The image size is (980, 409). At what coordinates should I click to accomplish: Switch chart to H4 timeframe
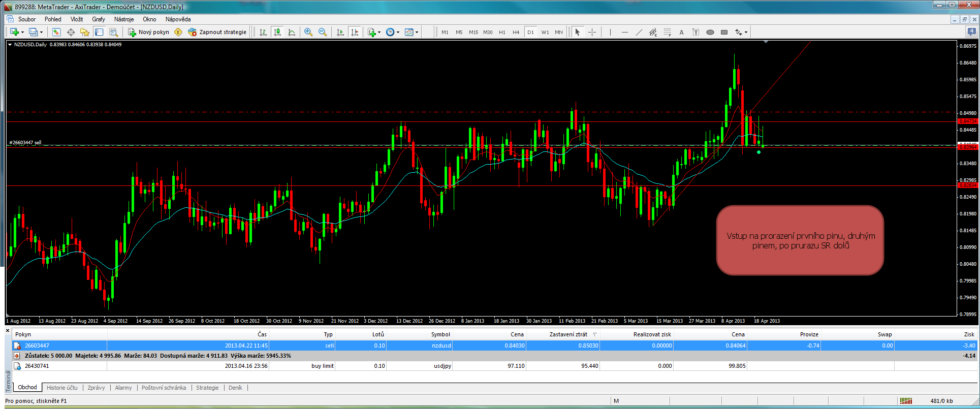pos(516,32)
